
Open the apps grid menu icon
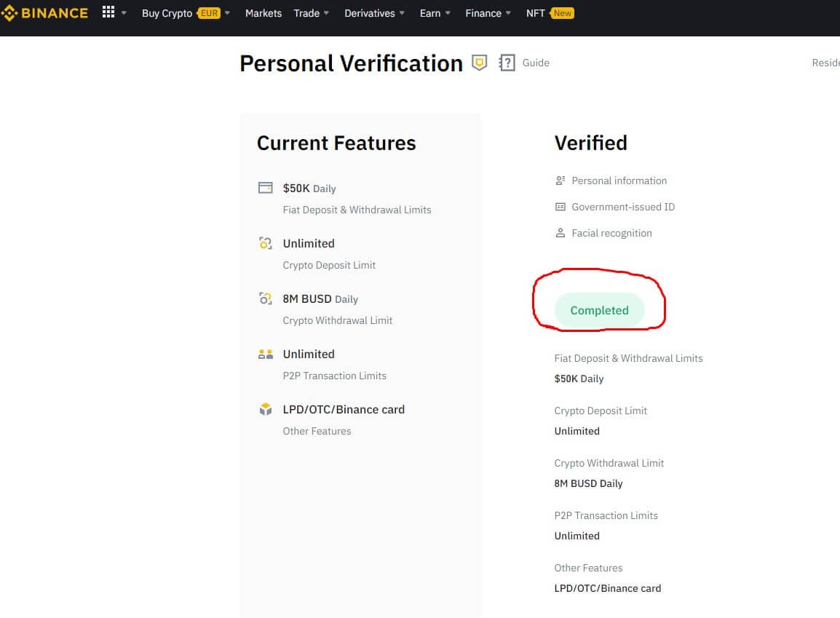tap(108, 12)
